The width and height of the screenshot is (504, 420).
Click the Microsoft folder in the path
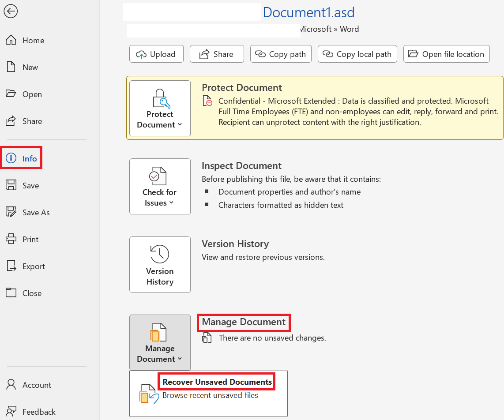(316, 29)
